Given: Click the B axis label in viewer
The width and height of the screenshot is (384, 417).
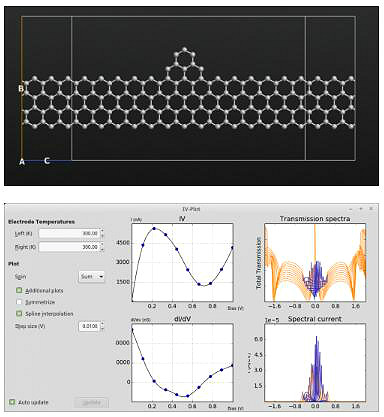Looking at the screenshot, I should coord(21,89).
